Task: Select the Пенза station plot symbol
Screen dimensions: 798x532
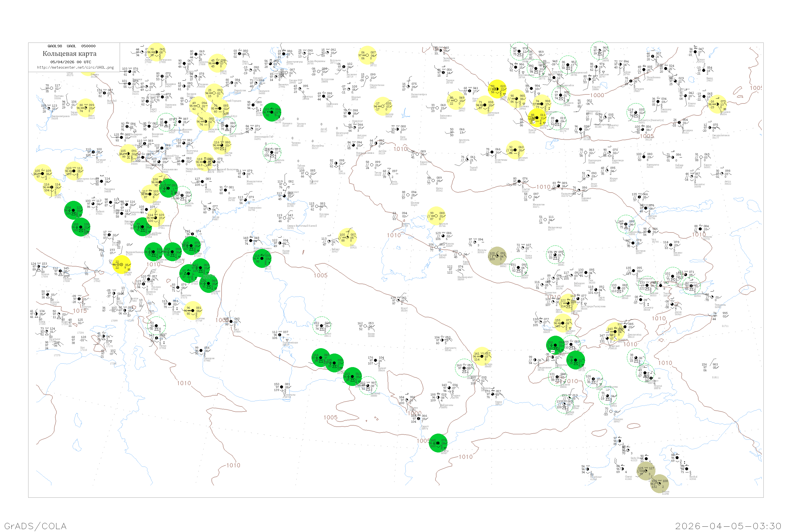Action: (218, 64)
